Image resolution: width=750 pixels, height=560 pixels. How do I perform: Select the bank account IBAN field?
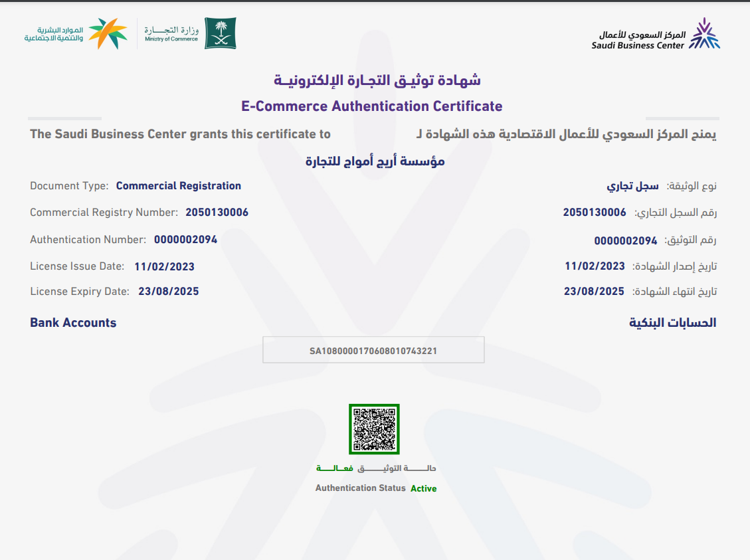coord(373,350)
